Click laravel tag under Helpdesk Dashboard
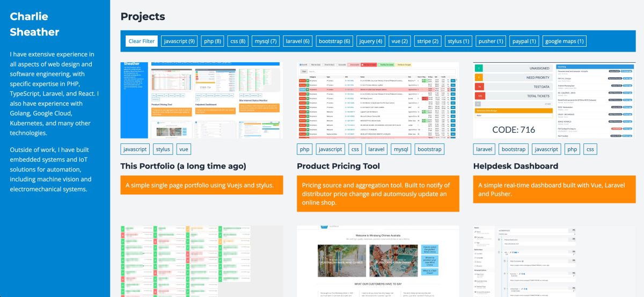644x297 pixels. click(485, 149)
